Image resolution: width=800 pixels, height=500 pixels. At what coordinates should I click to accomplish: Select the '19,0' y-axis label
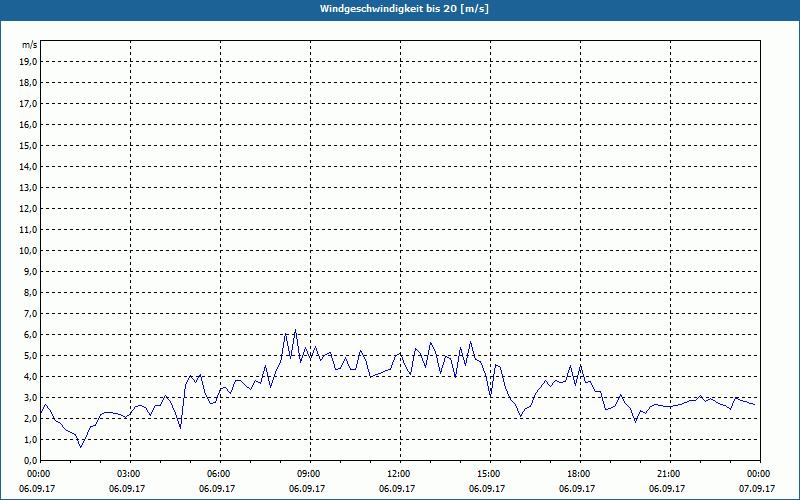[x=28, y=62]
